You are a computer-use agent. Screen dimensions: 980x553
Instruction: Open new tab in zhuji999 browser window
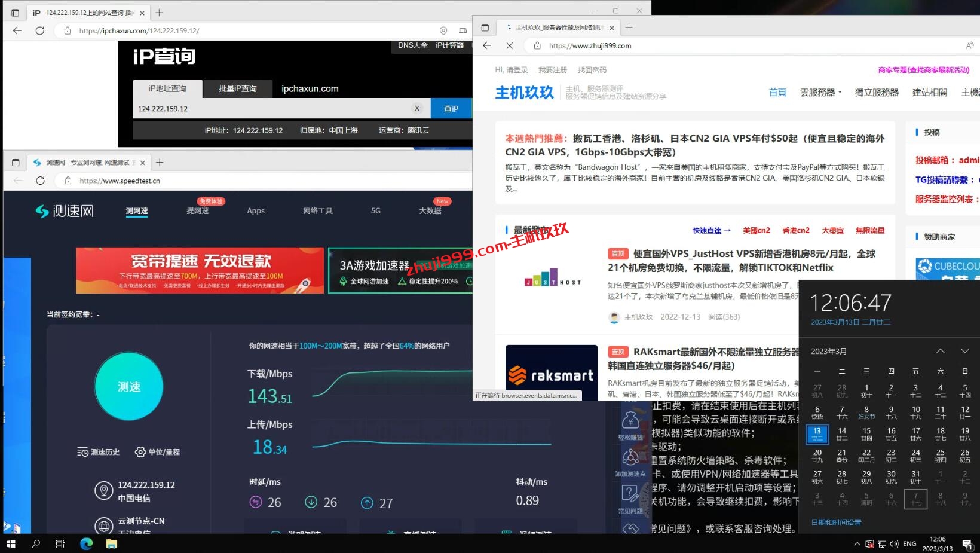(629, 27)
